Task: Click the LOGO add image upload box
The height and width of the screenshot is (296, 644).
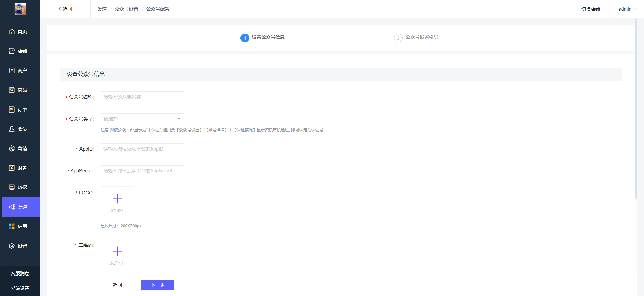Action: click(117, 203)
